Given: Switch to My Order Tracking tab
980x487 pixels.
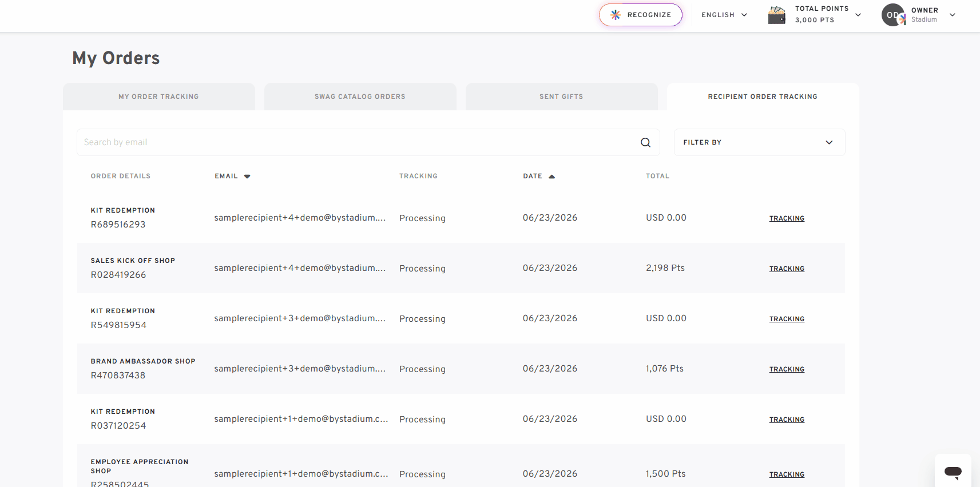Looking at the screenshot, I should 159,97.
